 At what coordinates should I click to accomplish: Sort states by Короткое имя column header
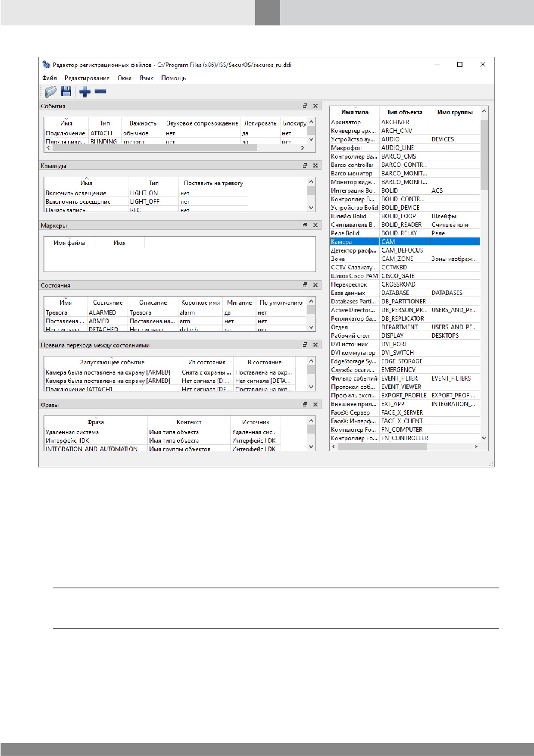click(x=200, y=303)
